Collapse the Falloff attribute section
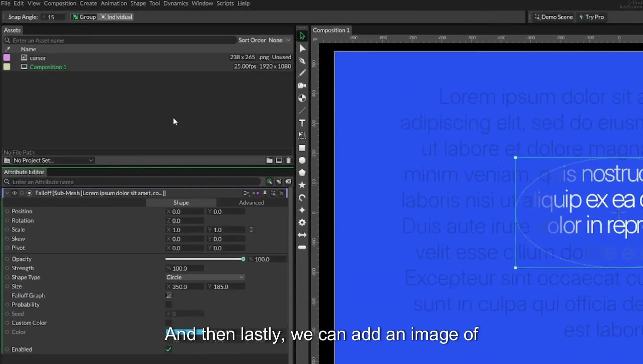This screenshot has width=643, height=364. pyautogui.click(x=7, y=193)
